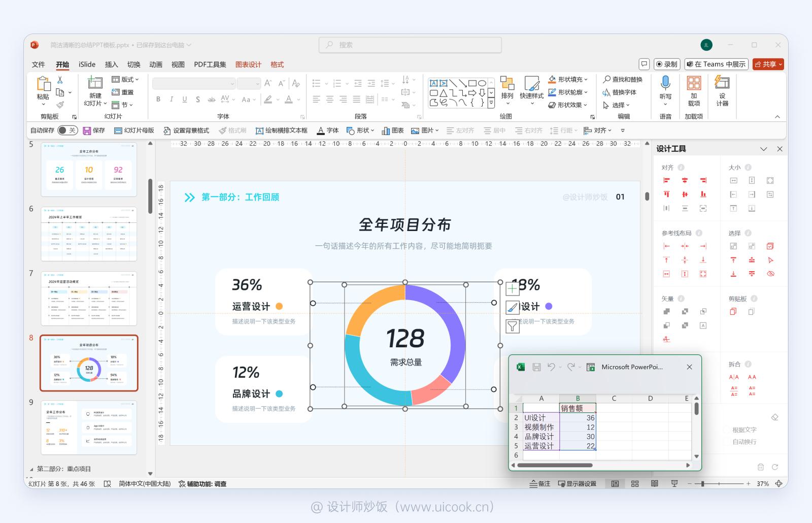The height and width of the screenshot is (523, 812).
Task: Collapse the ribbon with the chevron
Action: pos(777,117)
